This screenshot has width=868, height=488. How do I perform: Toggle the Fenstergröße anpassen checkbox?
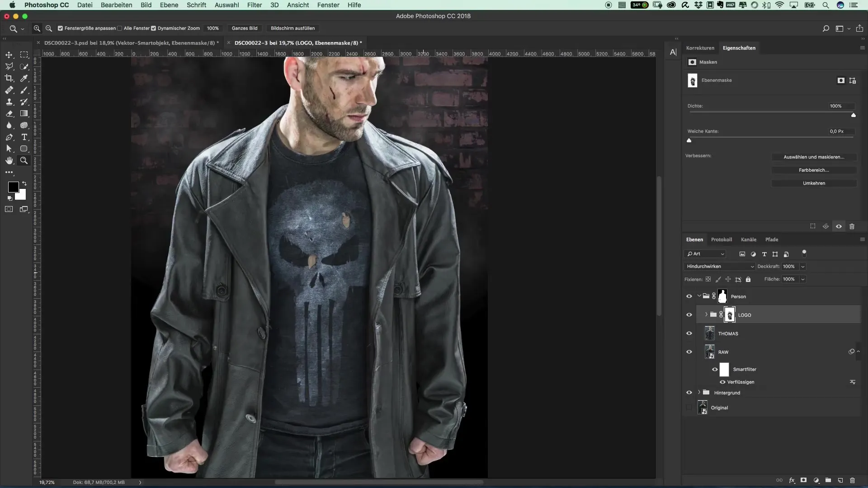(x=60, y=28)
